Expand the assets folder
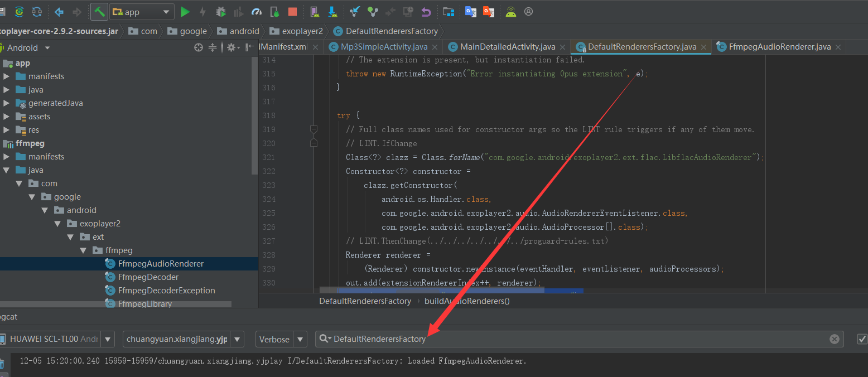Screen dimensions: 868x377 (x=7, y=117)
